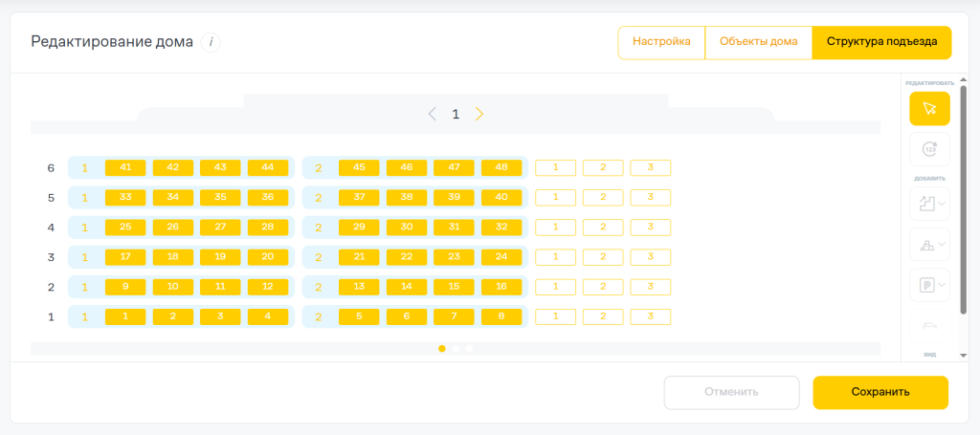Select apartment 31
This screenshot has height=435, width=980.
click(x=454, y=228)
